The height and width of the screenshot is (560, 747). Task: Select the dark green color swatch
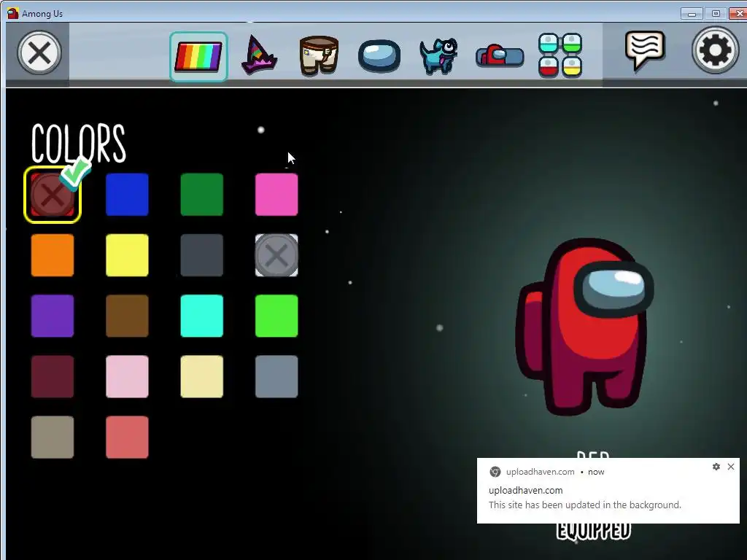point(202,195)
